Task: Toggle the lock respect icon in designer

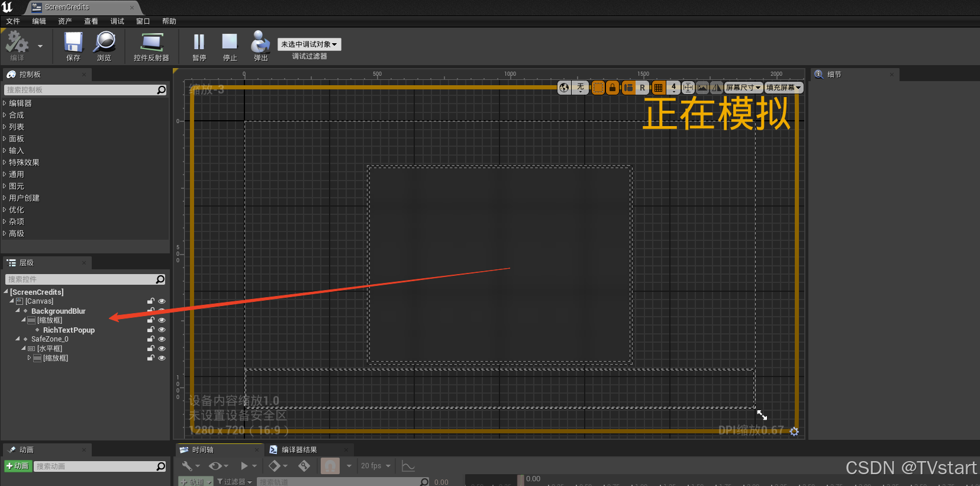Action: point(612,88)
